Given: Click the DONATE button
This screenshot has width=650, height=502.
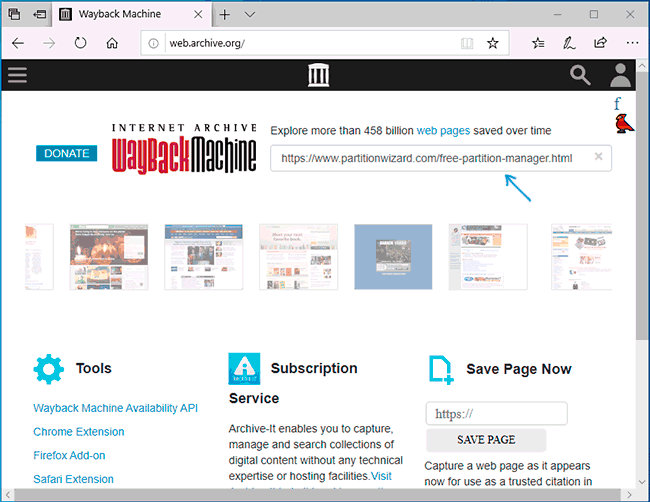Looking at the screenshot, I should click(x=67, y=153).
